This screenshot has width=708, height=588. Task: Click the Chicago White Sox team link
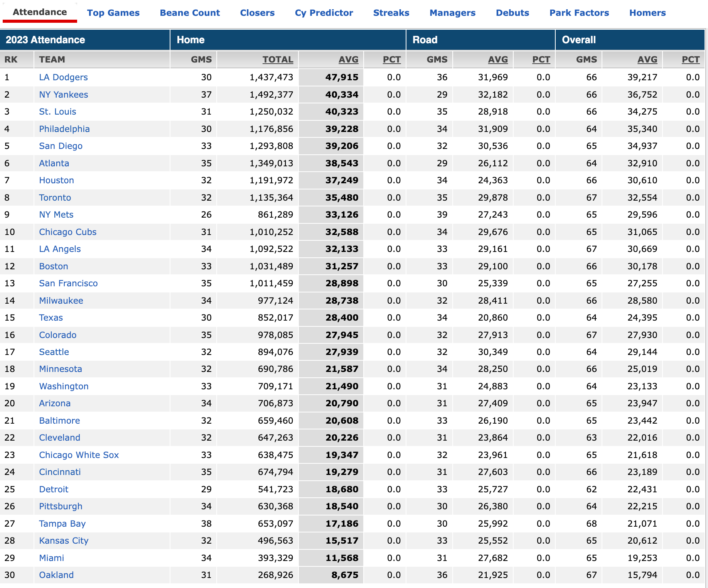click(x=79, y=455)
